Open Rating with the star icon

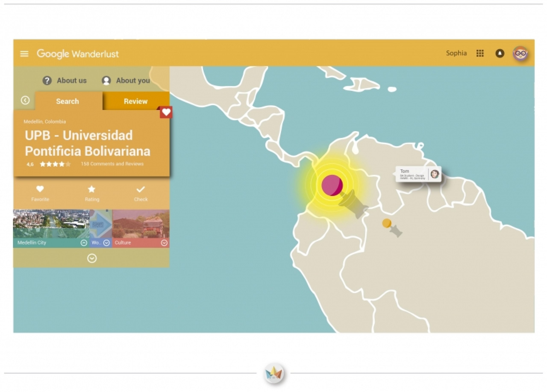click(92, 189)
